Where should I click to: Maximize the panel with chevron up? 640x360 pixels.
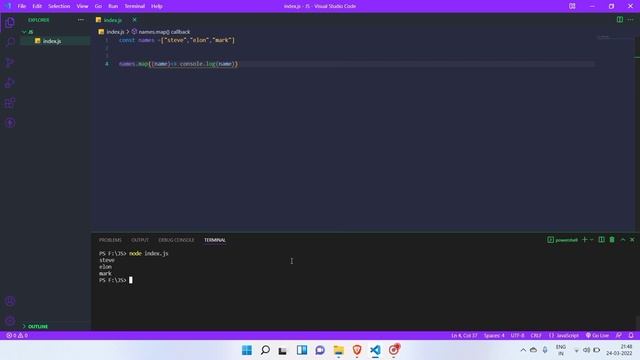click(x=623, y=240)
